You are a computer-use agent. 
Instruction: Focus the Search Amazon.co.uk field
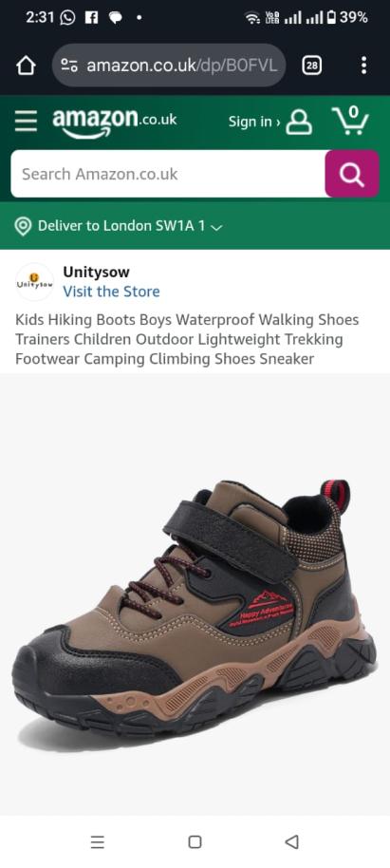point(168,174)
